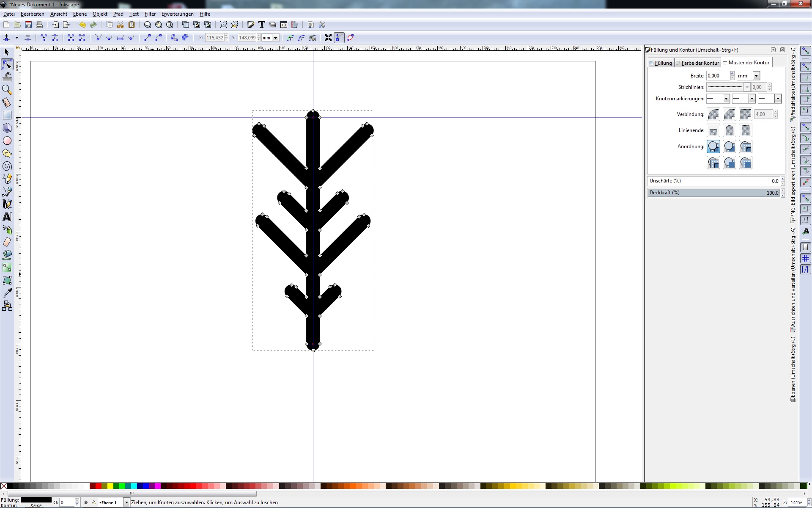This screenshot has width=812, height=508.
Task: Choose the Zoom magnifier tool
Action: tap(7, 89)
